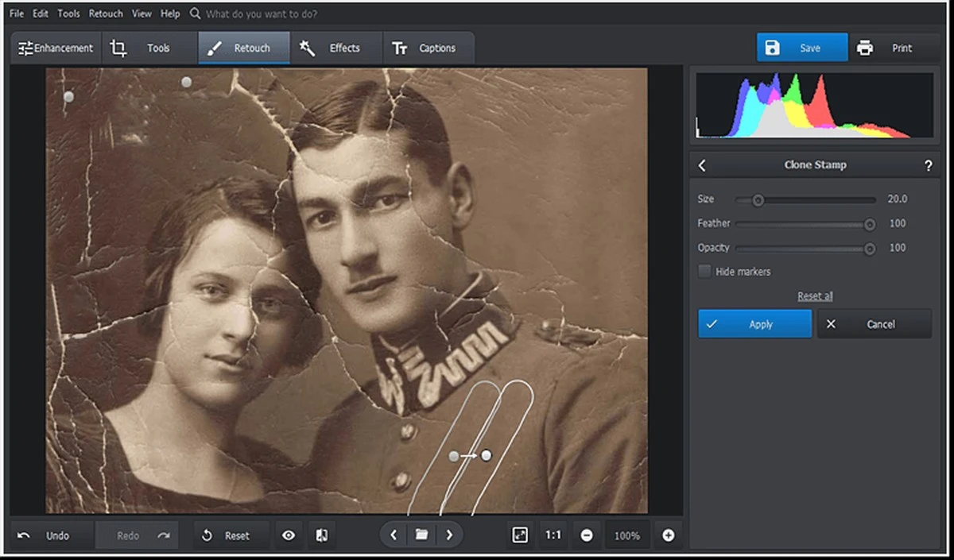Click the Apply button
This screenshot has height=560, width=954.
754,324
